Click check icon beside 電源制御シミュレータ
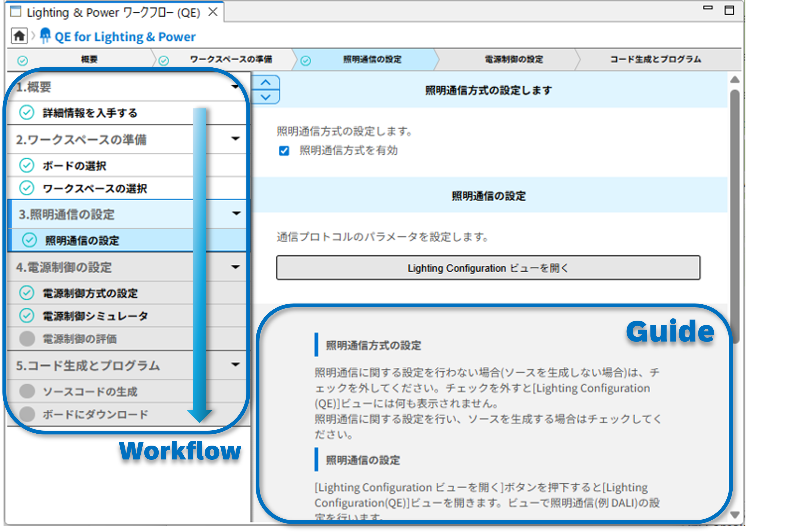This screenshot has width=803, height=532. tap(26, 315)
